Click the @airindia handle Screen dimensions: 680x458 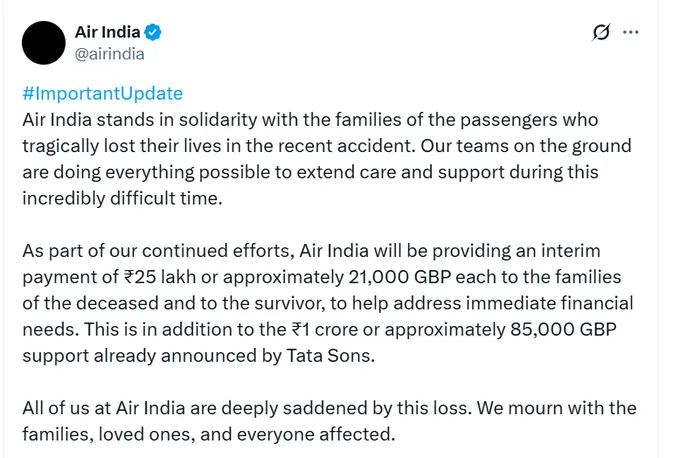coord(109,54)
